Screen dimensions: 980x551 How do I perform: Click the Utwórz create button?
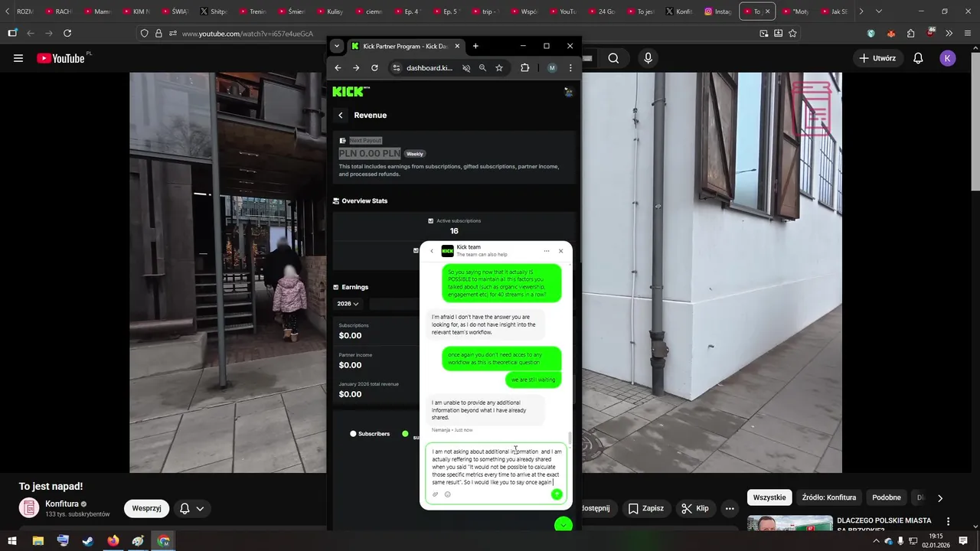click(x=877, y=58)
